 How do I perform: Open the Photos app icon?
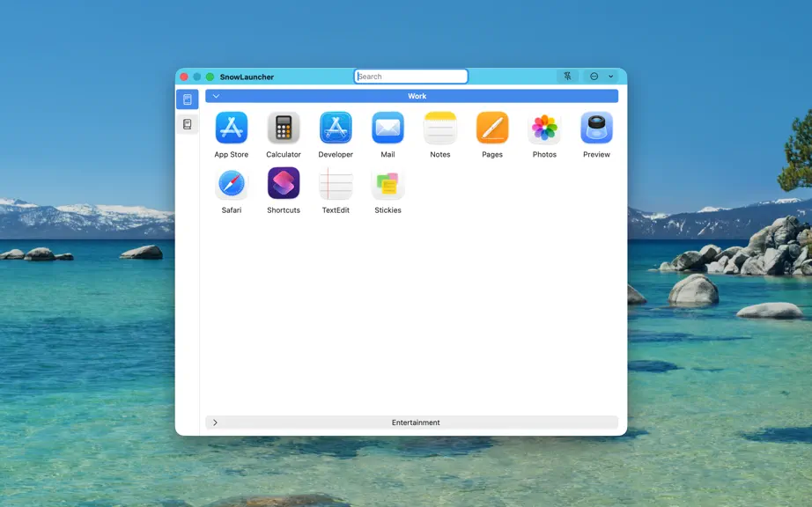tap(544, 128)
